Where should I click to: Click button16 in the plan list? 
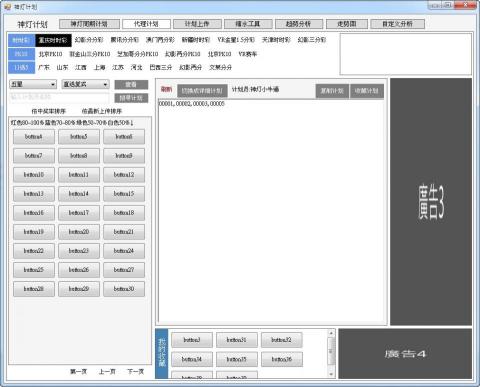34,213
